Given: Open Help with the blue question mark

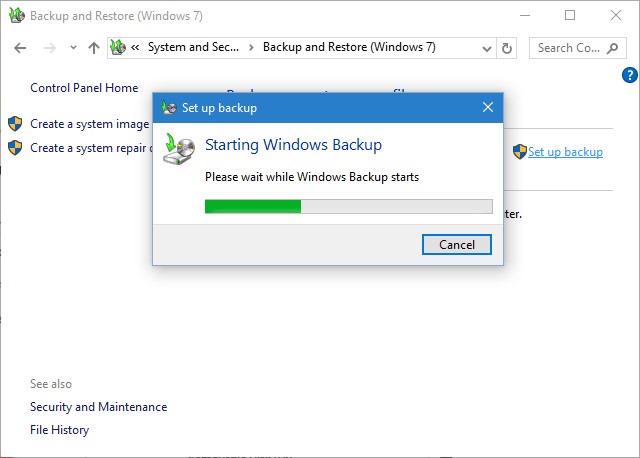Looking at the screenshot, I should tap(630, 75).
